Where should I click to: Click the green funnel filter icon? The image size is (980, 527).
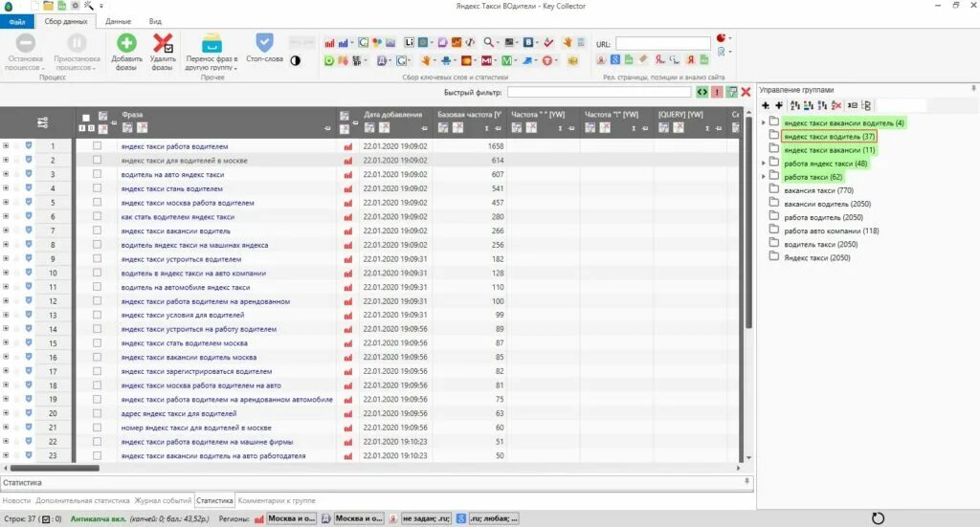[x=731, y=92]
